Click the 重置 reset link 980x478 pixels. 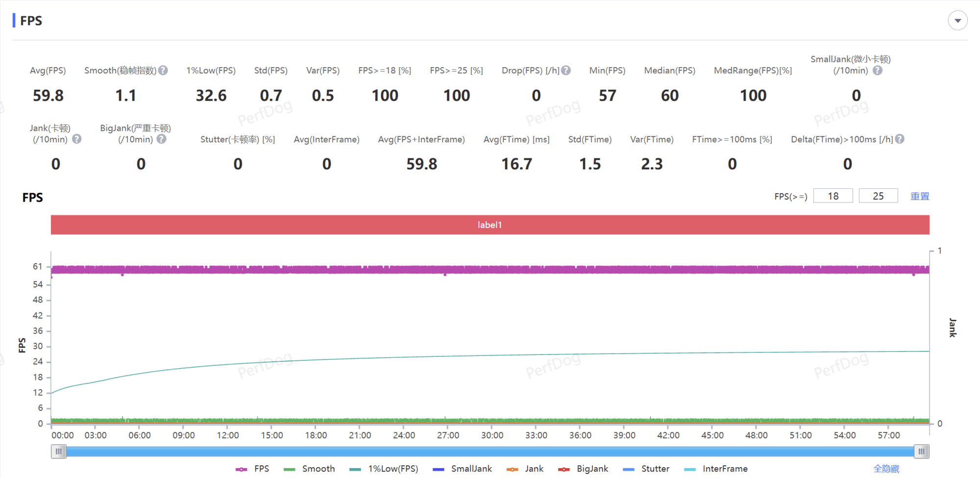click(x=920, y=196)
